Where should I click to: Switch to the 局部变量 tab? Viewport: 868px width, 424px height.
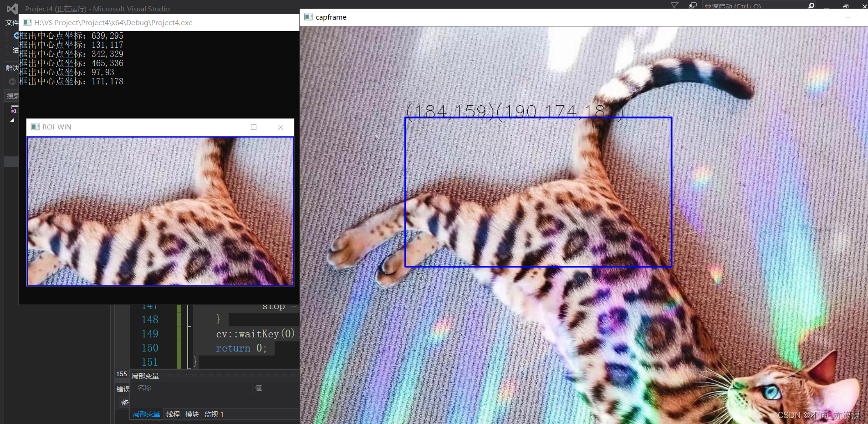pos(146,414)
